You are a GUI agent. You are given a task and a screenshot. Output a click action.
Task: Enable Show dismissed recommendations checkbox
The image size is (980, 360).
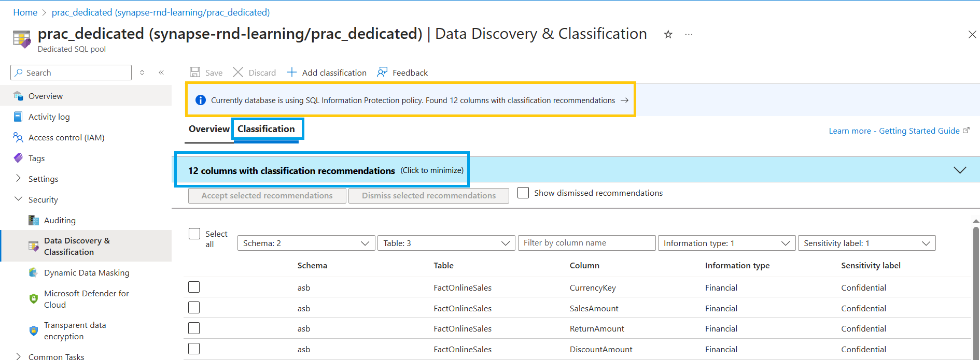pyautogui.click(x=523, y=193)
